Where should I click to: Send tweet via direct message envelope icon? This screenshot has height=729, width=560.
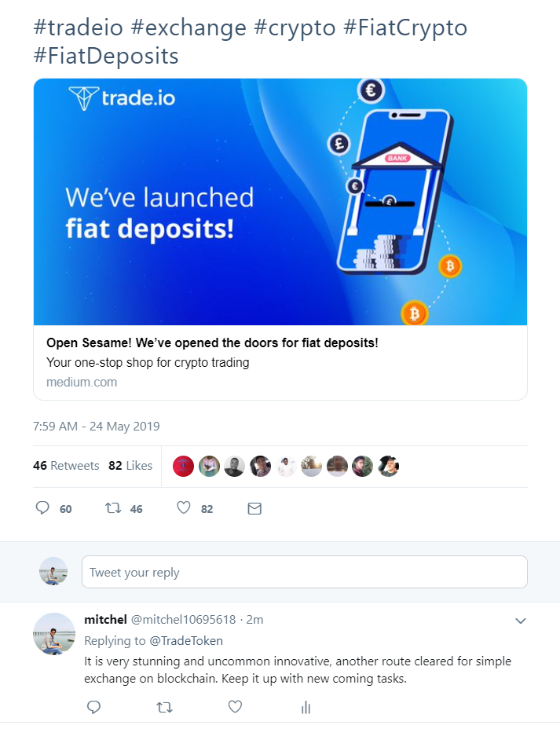click(x=254, y=508)
